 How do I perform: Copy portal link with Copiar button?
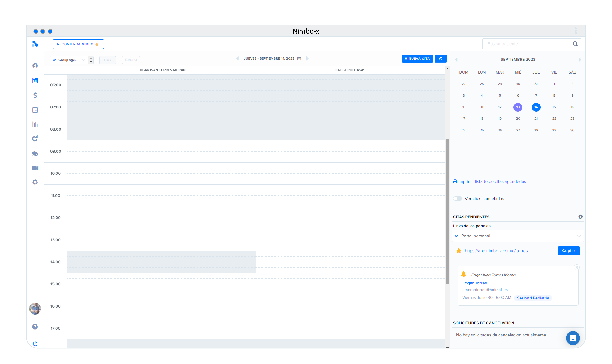click(569, 251)
